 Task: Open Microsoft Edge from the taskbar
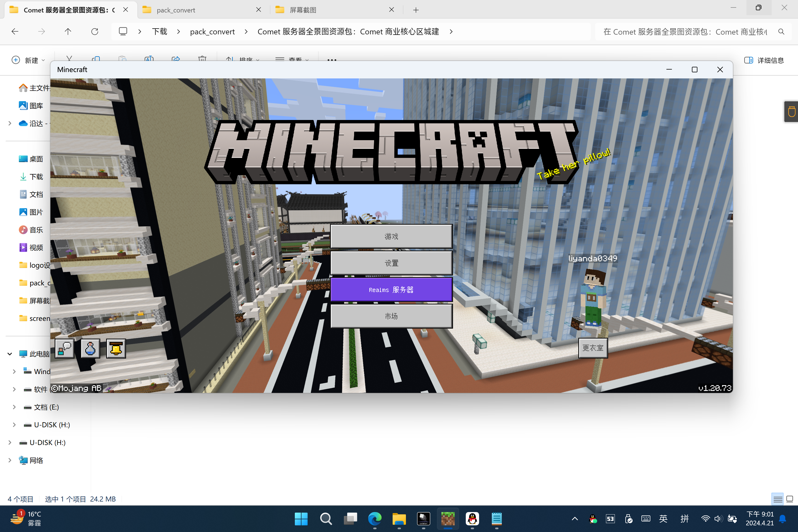click(375, 518)
